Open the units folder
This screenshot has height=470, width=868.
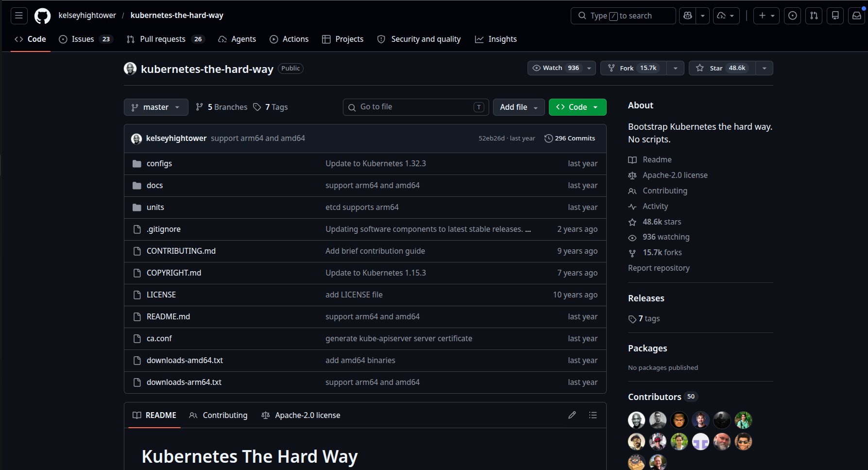point(155,208)
